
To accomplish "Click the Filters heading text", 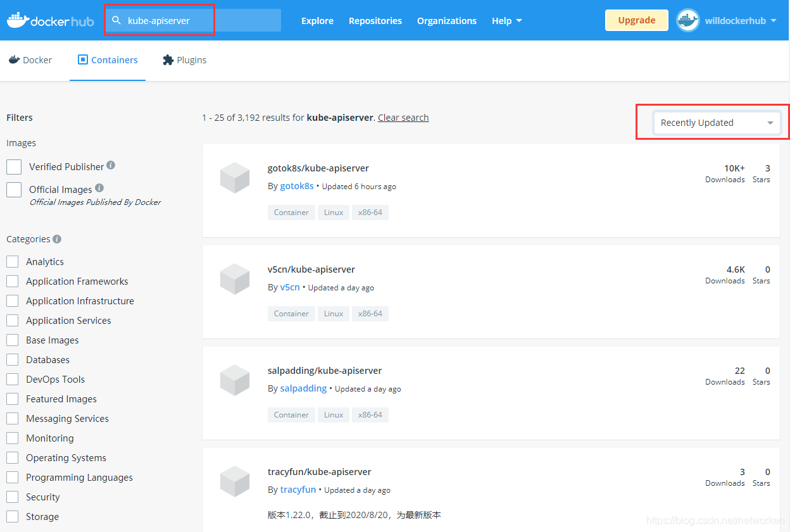I will [x=20, y=118].
